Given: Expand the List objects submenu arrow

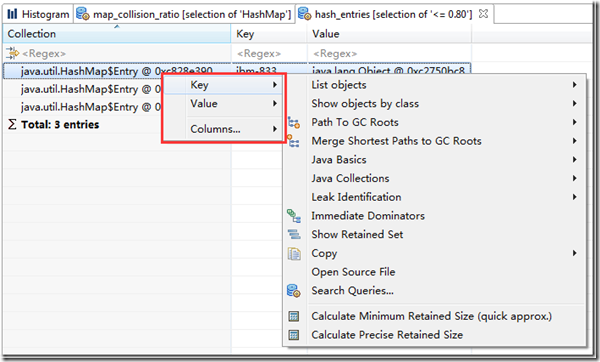Looking at the screenshot, I should pyautogui.click(x=574, y=85).
